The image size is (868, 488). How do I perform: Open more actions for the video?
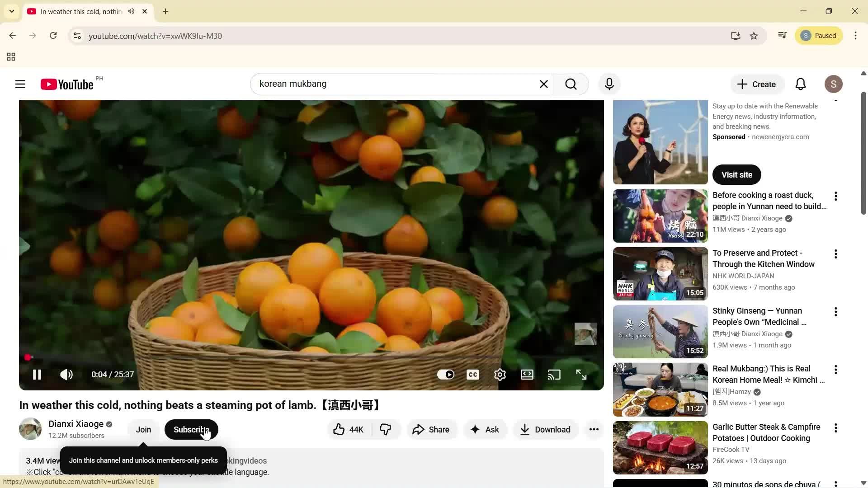tap(594, 429)
